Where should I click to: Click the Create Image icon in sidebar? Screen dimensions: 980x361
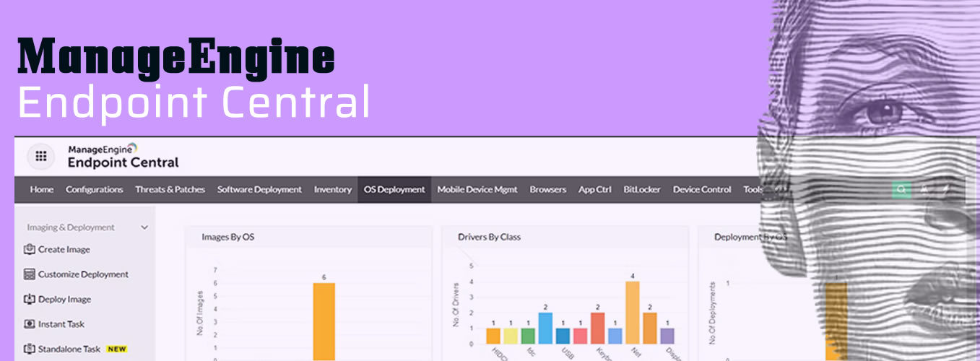click(30, 250)
